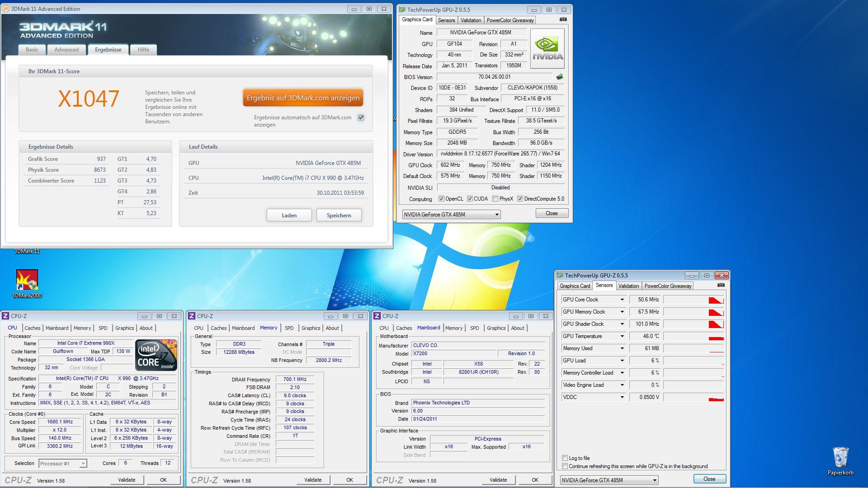Viewport: 868px width, 488px height.
Task: Toggle the OpenCL checkbox in GPU-Z
Action: (441, 199)
